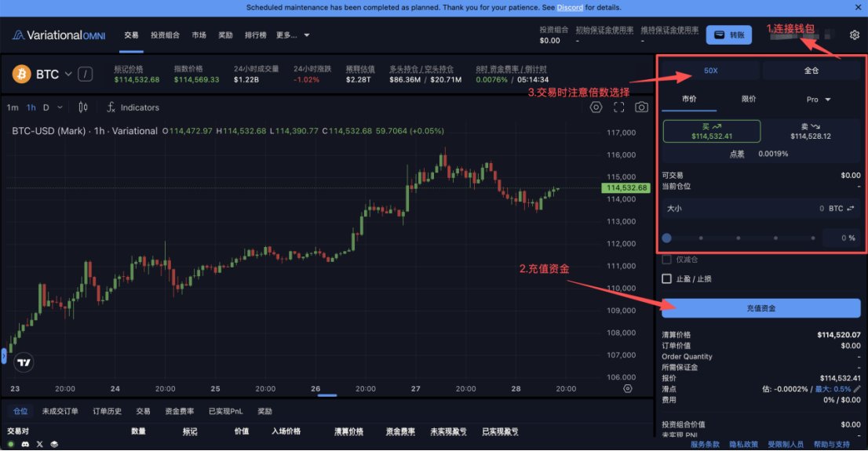The image size is (868, 451).
Task: Click the TradingView logo on the chart
Action: [x=24, y=362]
